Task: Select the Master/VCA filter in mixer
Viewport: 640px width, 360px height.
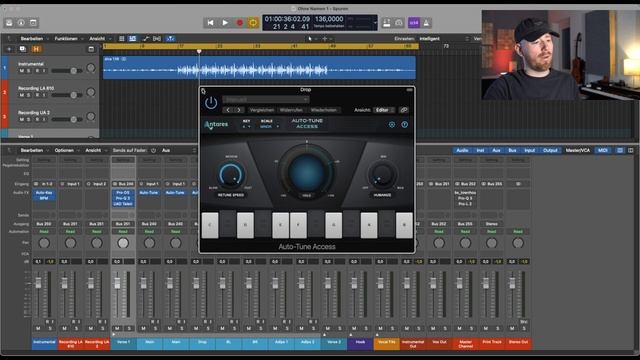Action: pos(578,150)
